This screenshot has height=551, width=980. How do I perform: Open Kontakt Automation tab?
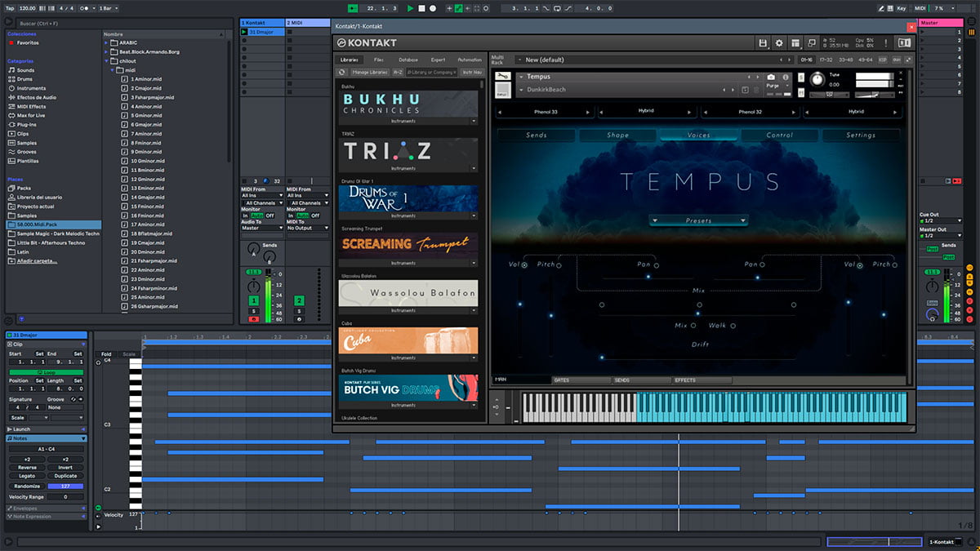click(470, 60)
